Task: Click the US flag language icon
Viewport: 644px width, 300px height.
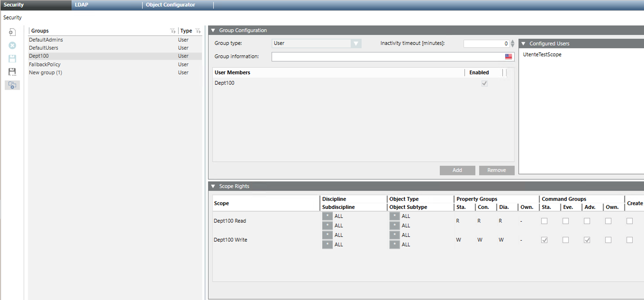Action: [508, 57]
